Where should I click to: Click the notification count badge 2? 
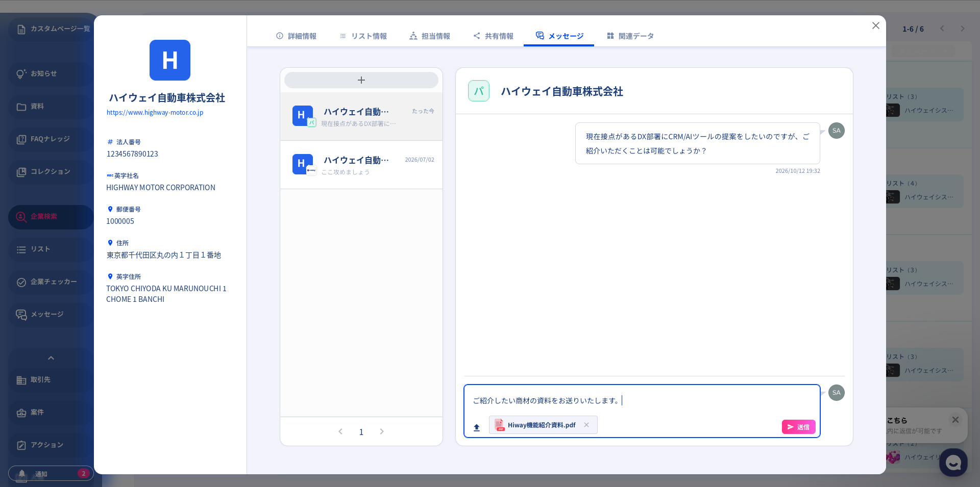84,473
